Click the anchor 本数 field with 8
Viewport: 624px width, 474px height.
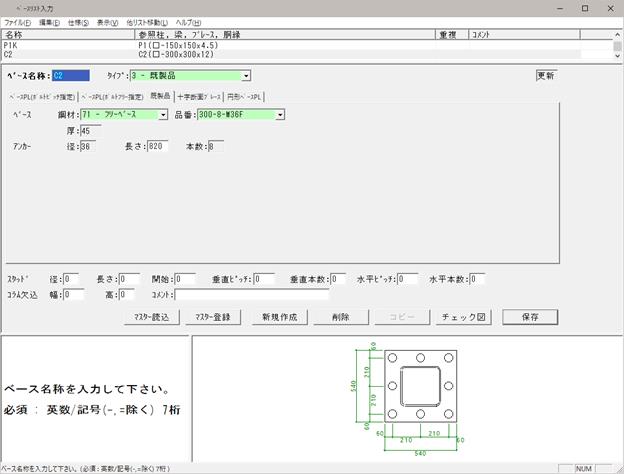(x=215, y=146)
